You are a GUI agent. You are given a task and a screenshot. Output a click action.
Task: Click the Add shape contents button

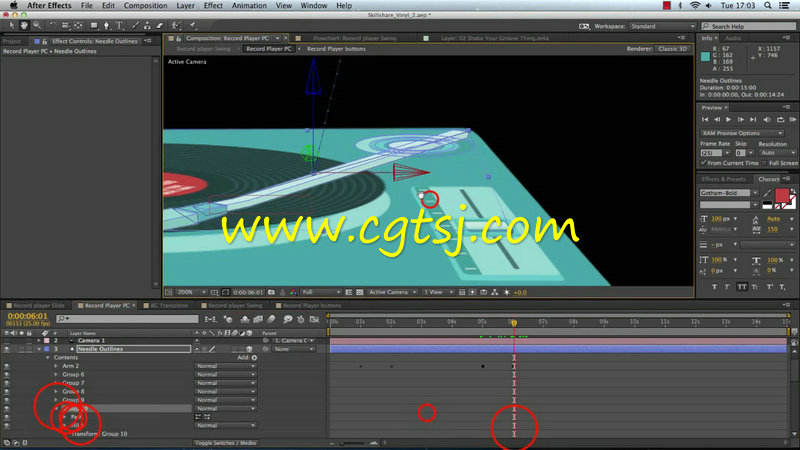254,358
